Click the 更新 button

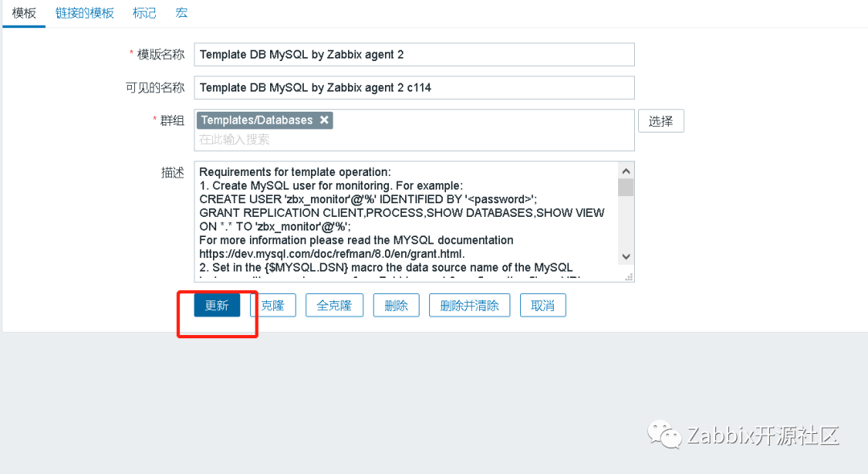coord(217,305)
